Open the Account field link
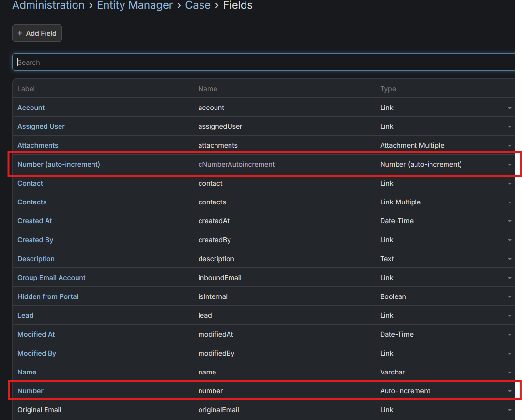Screen dimensions: 522x420 click(31, 108)
